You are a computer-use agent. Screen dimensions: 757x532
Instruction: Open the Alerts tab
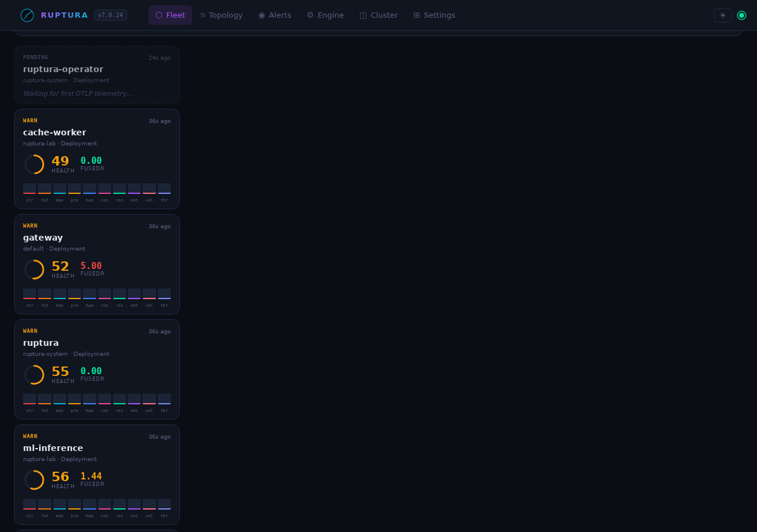tap(274, 15)
